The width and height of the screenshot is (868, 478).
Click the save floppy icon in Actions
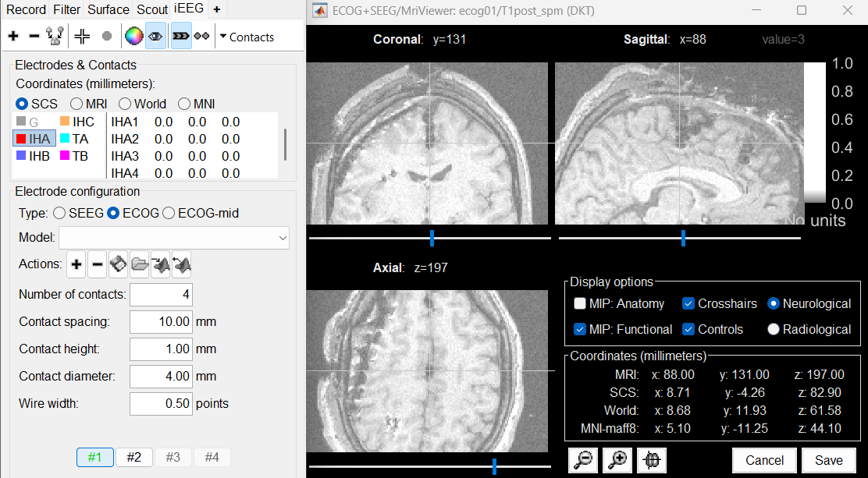pos(118,265)
